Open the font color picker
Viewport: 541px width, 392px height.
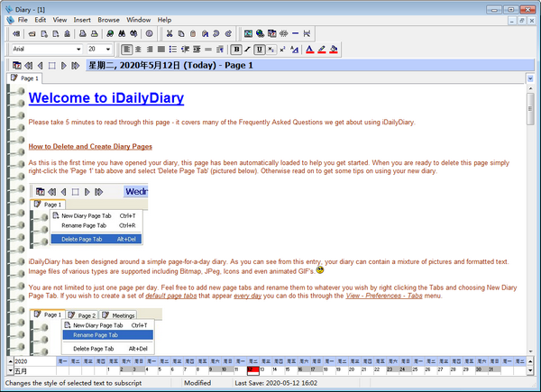click(x=309, y=50)
